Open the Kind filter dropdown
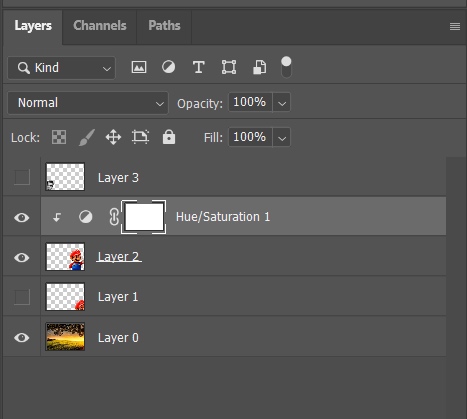This screenshot has height=419, width=467. (62, 68)
